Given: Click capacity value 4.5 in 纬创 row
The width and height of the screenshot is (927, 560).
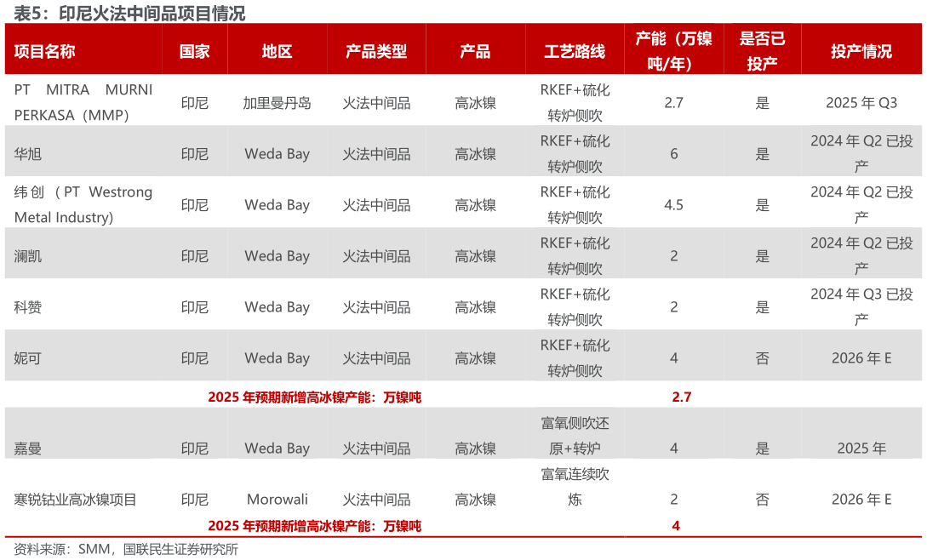Looking at the screenshot, I should click(673, 204).
